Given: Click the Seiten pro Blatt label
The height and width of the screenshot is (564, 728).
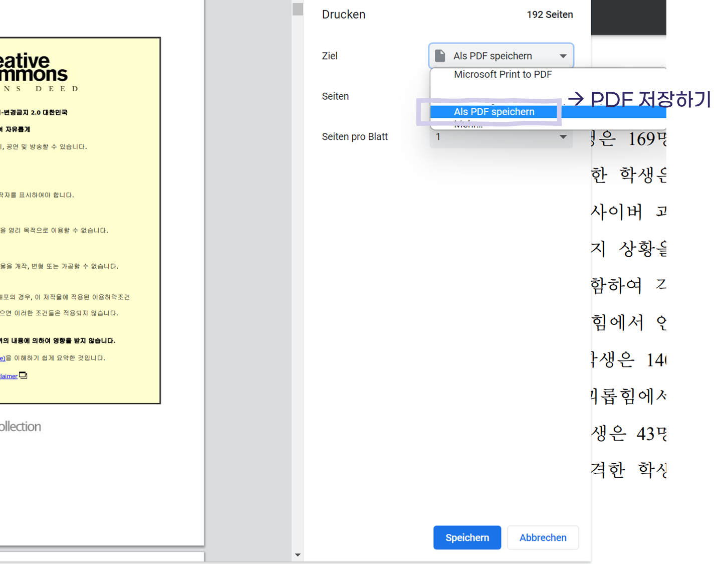Looking at the screenshot, I should coord(355,137).
